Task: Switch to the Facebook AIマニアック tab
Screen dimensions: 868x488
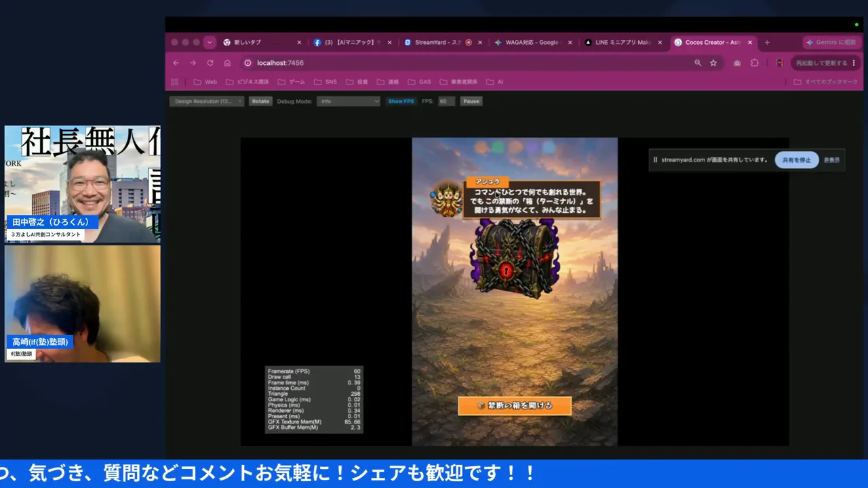Action: click(x=353, y=42)
